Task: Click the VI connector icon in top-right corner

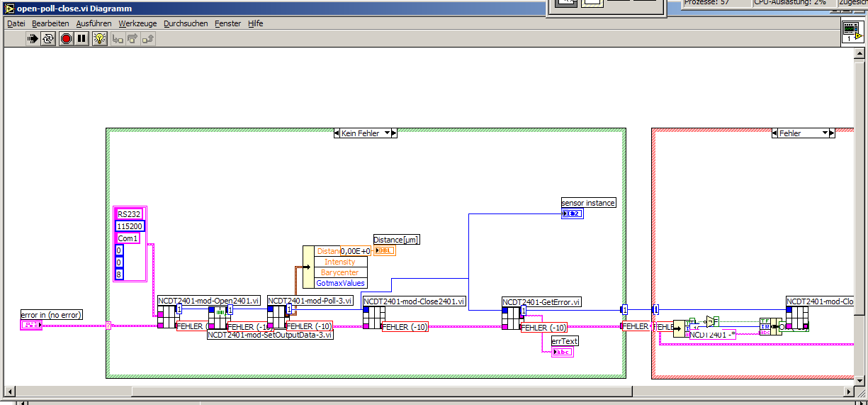Action: pyautogui.click(x=852, y=32)
